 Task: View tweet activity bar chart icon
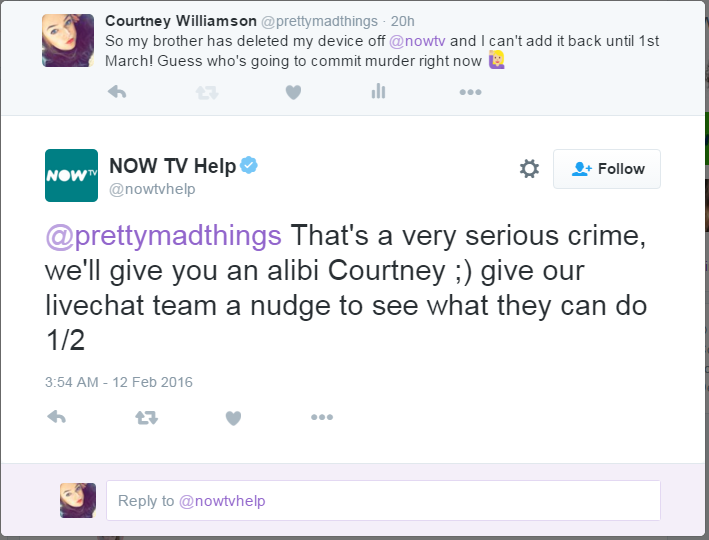[x=378, y=91]
